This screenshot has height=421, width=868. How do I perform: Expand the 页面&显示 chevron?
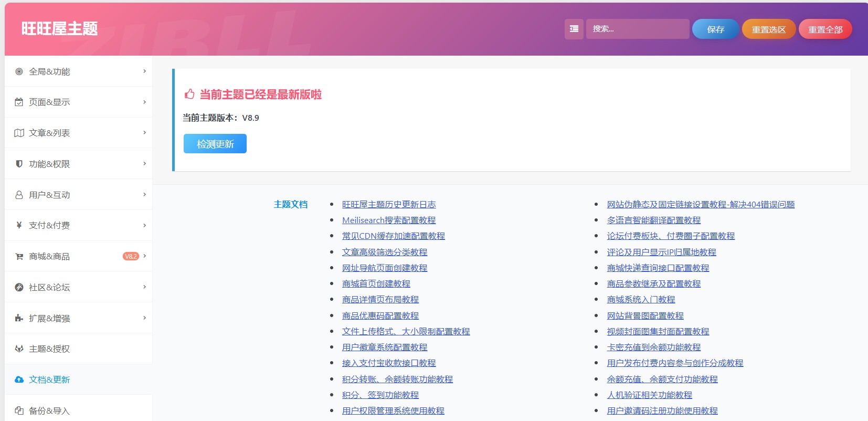(x=145, y=102)
